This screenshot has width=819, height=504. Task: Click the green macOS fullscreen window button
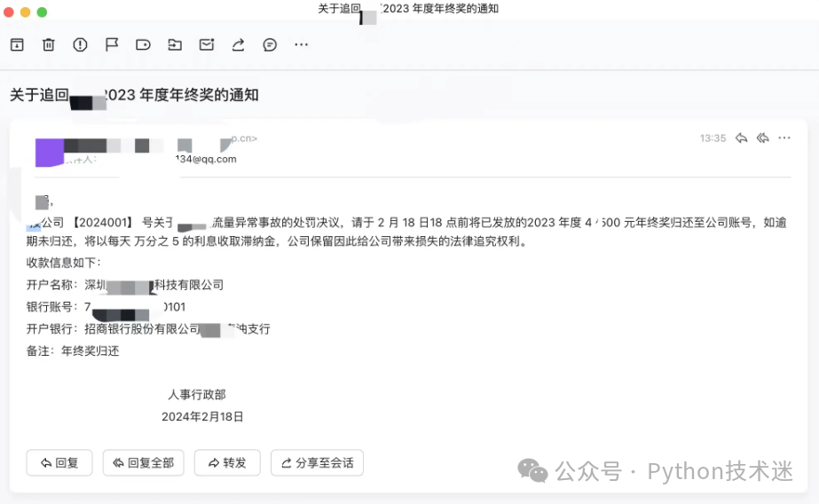pos(43,12)
